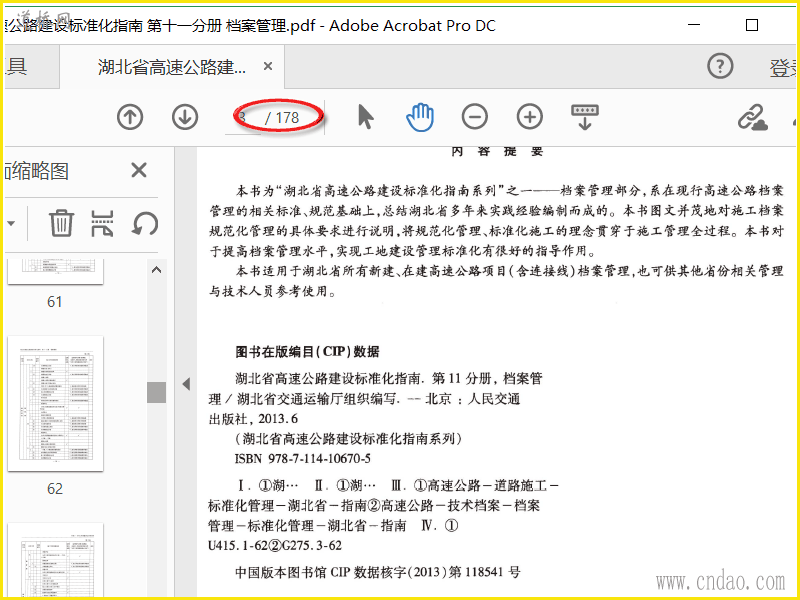Select page 62 thumbnail
Image resolution: width=800 pixels, height=600 pixels.
pos(56,404)
